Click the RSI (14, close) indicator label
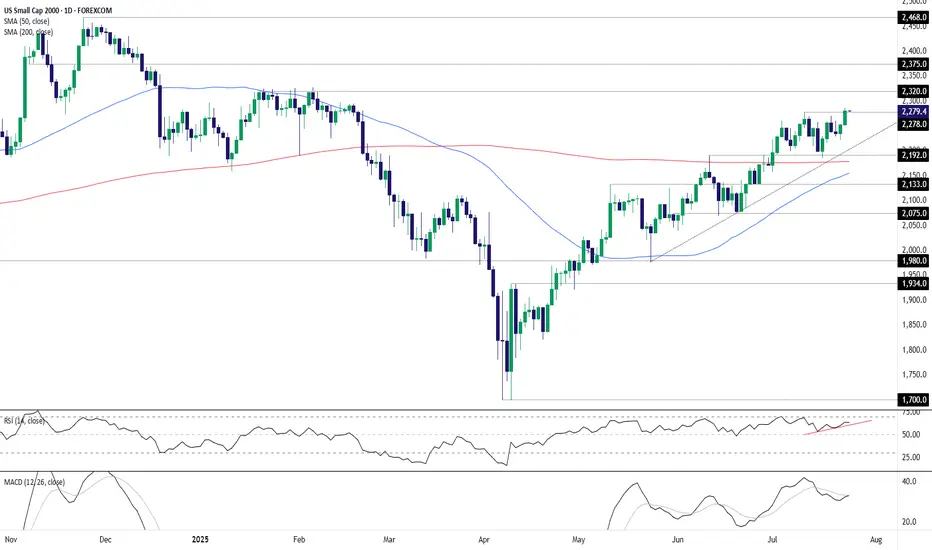932x550 pixels. click(24, 420)
